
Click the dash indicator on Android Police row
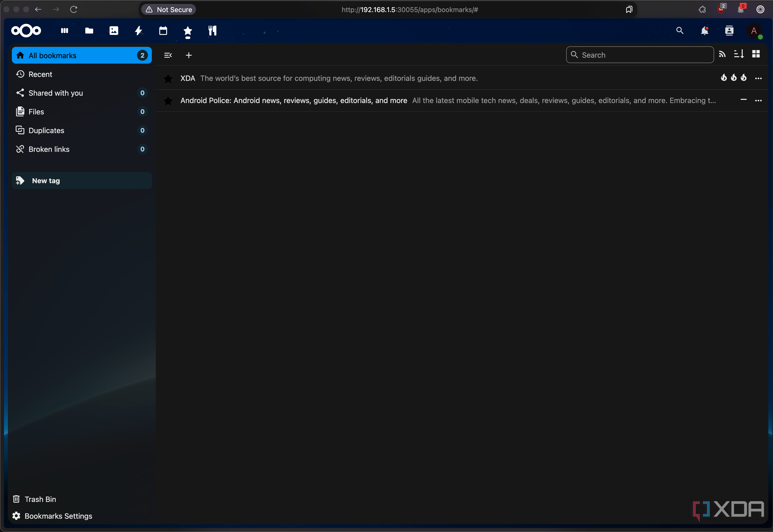coord(743,100)
